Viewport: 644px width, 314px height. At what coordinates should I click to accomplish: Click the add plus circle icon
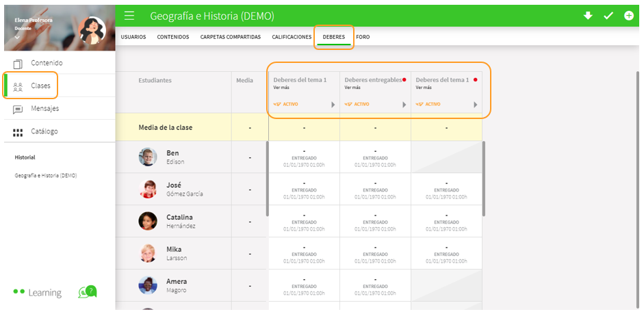tap(629, 16)
